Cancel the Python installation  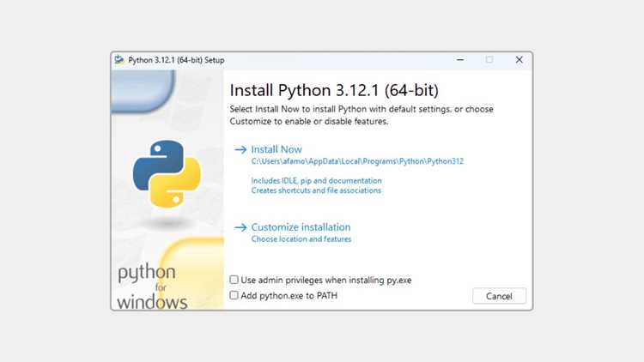click(499, 296)
